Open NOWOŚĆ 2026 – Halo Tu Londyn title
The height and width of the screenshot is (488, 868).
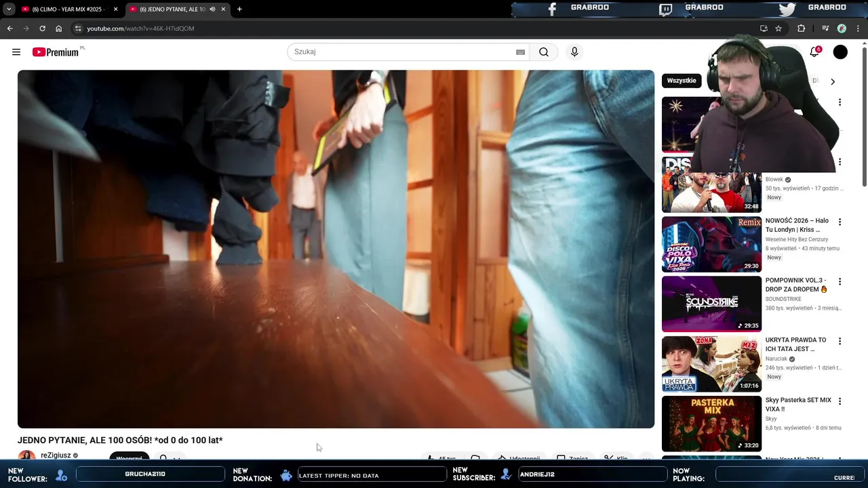coord(797,225)
